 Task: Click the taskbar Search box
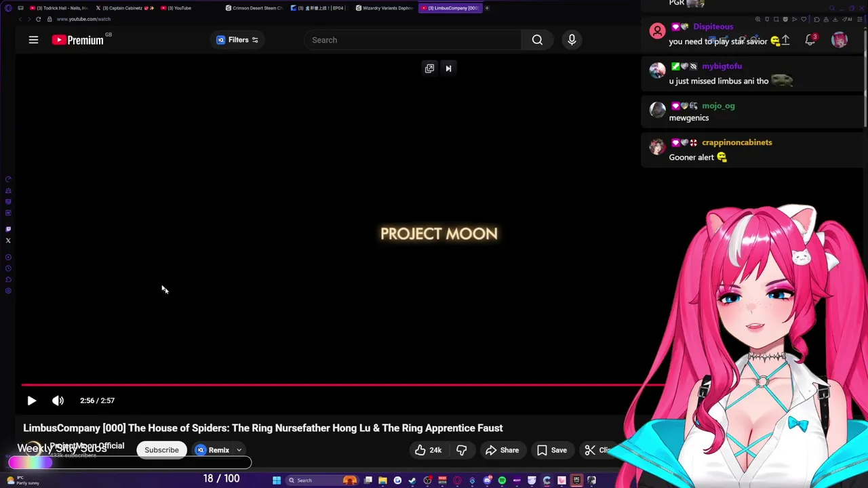coord(322,481)
